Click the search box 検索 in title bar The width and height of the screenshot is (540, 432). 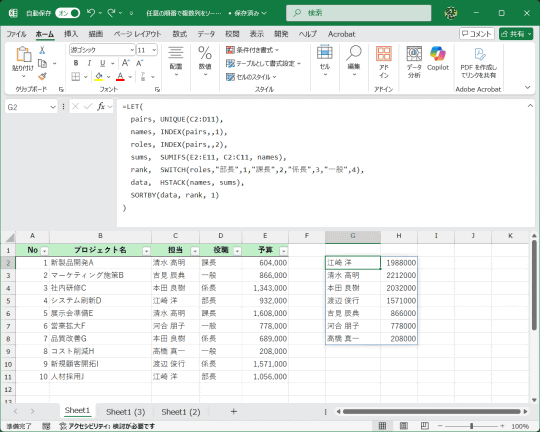coord(359,13)
